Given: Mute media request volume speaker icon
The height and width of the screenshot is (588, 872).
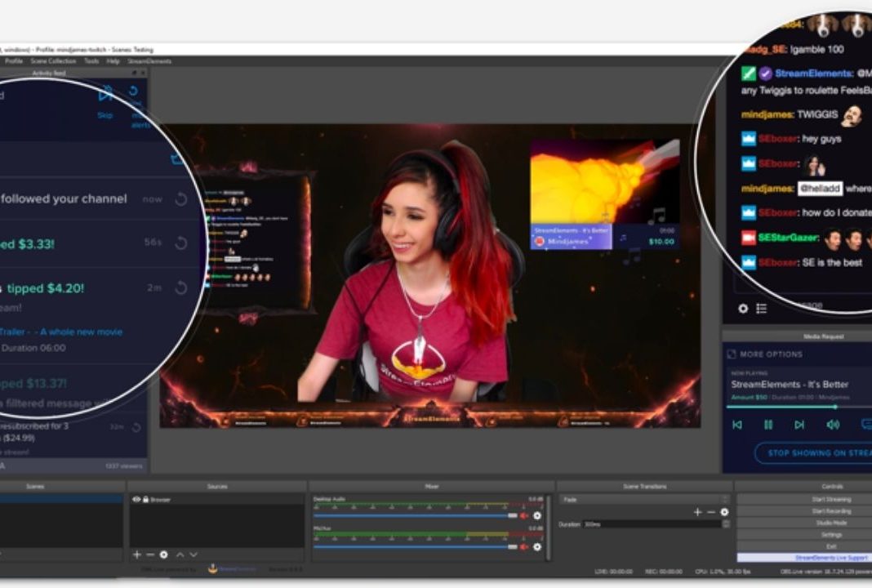Looking at the screenshot, I should point(833,425).
